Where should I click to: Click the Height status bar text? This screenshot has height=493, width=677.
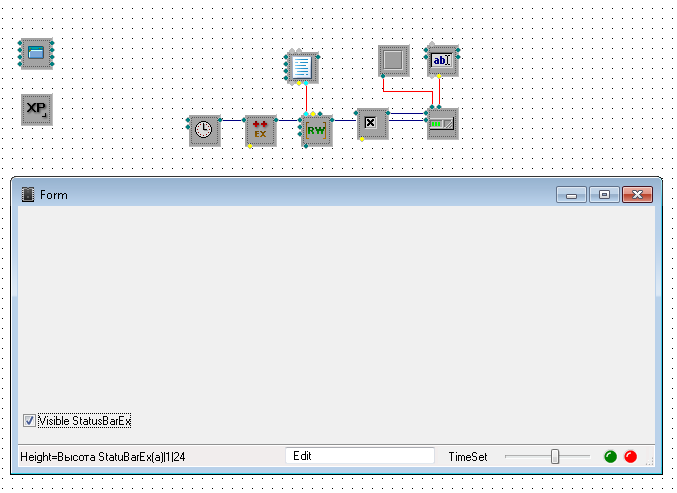pos(103,457)
